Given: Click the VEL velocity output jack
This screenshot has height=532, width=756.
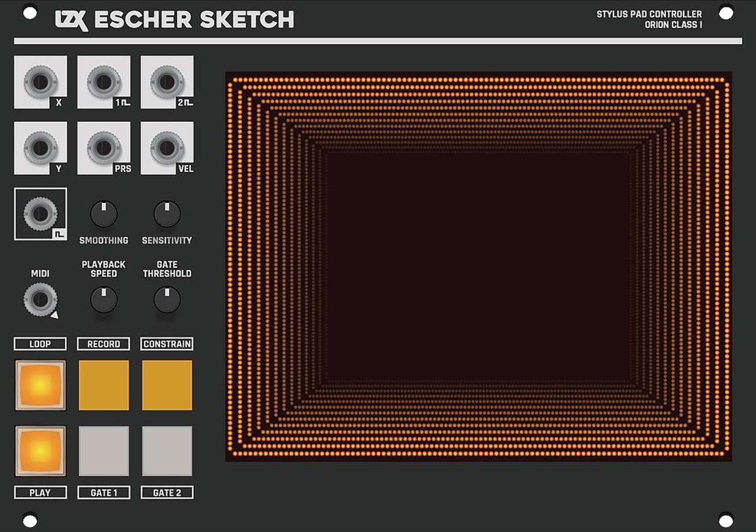Looking at the screenshot, I should pos(167,148).
